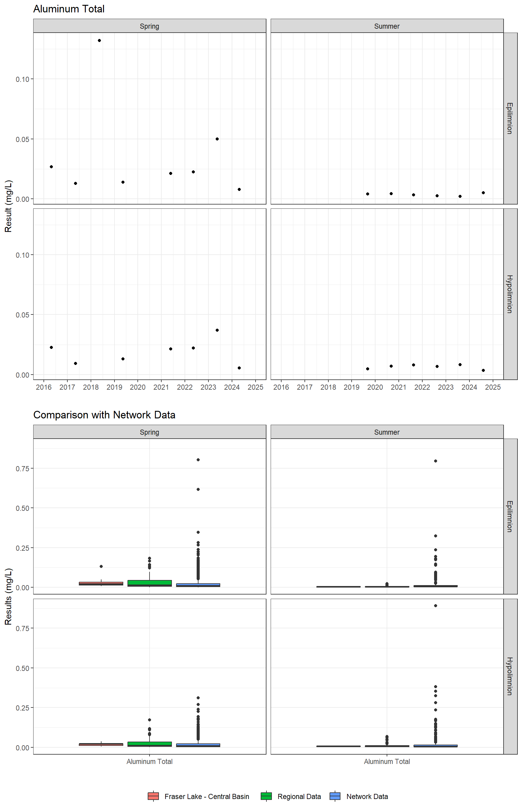Click the green Regional Data legend swatch
This screenshot has height=812, width=522.
pyautogui.click(x=266, y=796)
